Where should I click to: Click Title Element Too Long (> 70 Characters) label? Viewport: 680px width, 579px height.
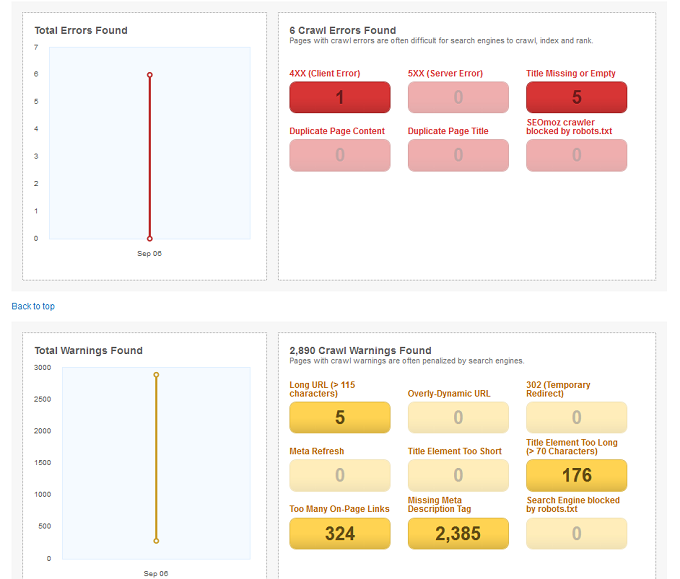click(x=572, y=447)
